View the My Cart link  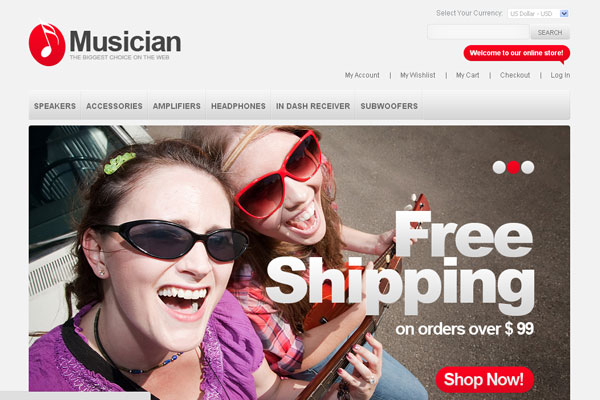pos(468,75)
